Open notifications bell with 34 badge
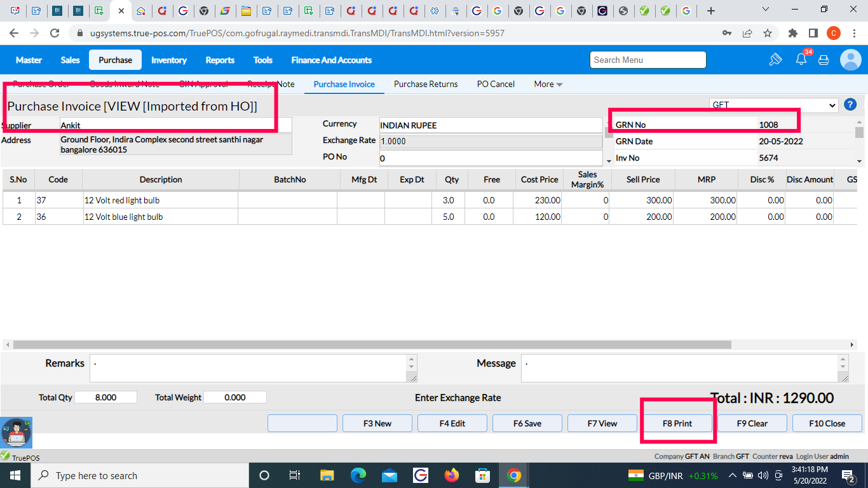The image size is (868, 488). (801, 60)
